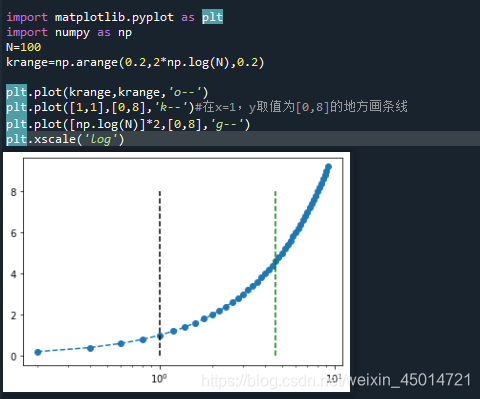Screen dimensions: 480x399
Task: Click the y-axis tick label 2
Action: 13,315
